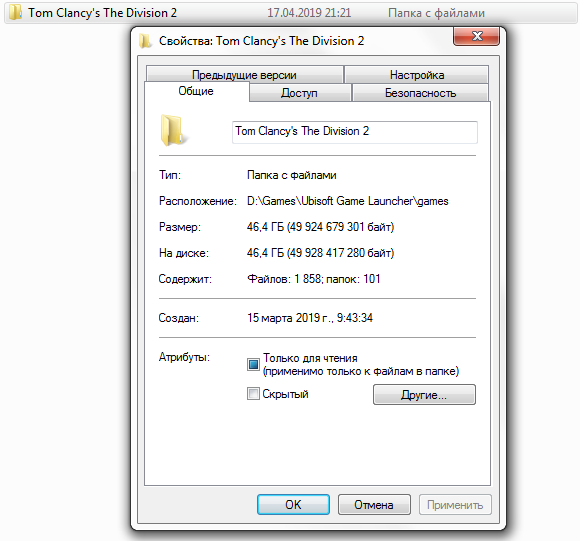Viewport: 580px width, 541px height.
Task: Click the 'Применить' button
Action: click(455, 504)
